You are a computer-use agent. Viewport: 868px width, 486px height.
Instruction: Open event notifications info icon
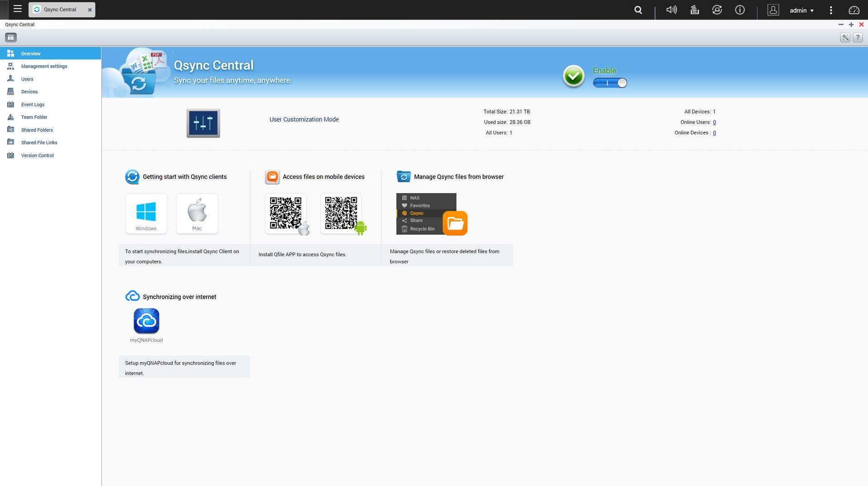point(740,10)
